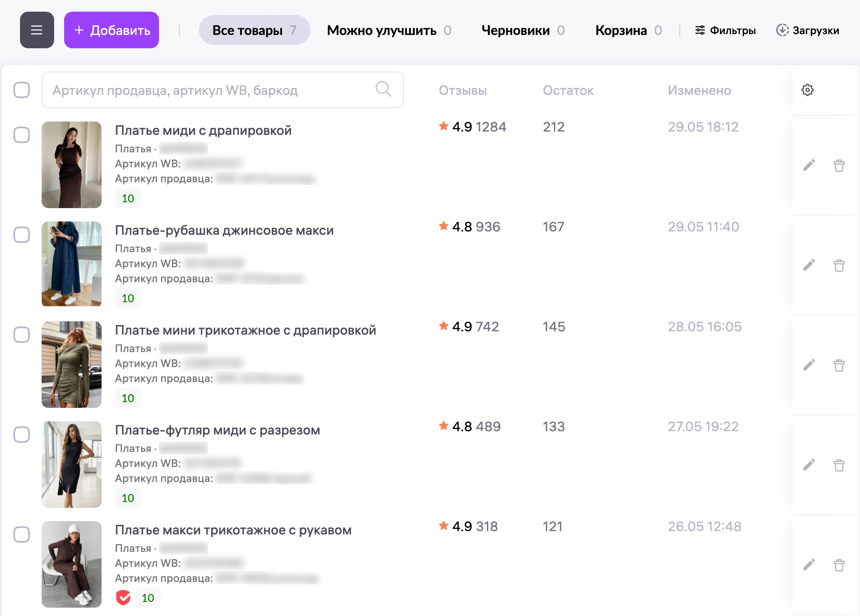This screenshot has height=616, width=860.
Task: Click stock value 167
Action: 554,226
